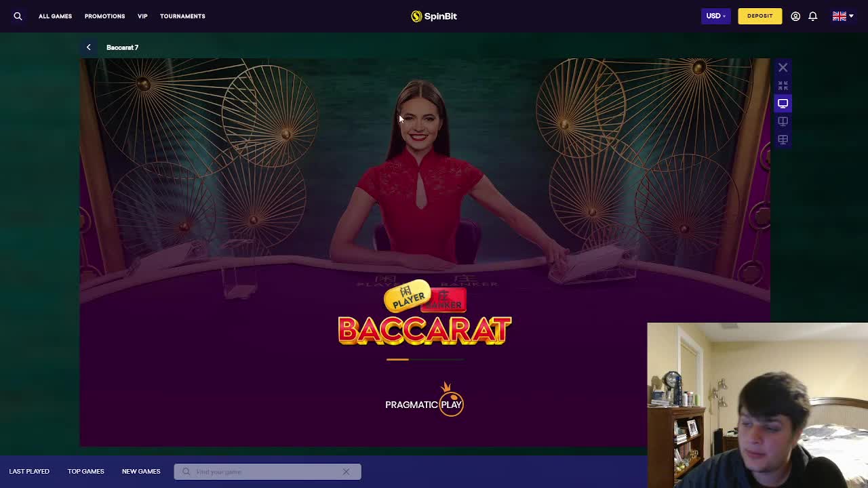Open the notifications bell
Image resolution: width=868 pixels, height=488 pixels.
[x=812, y=16]
